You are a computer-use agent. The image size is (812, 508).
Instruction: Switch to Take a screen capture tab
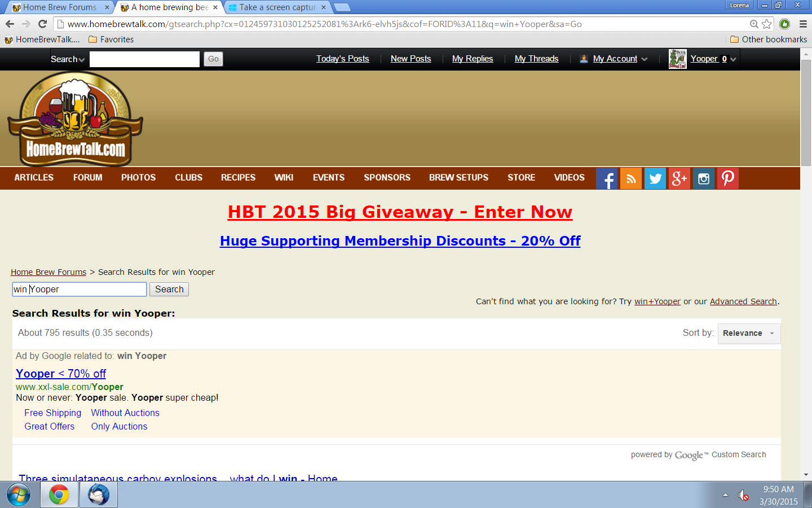277,7
